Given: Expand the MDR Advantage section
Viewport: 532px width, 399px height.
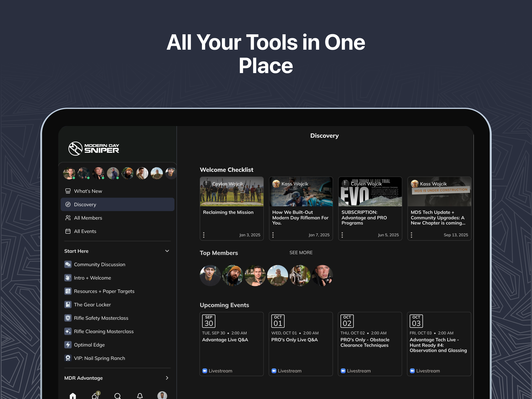Looking at the screenshot, I should (167, 378).
